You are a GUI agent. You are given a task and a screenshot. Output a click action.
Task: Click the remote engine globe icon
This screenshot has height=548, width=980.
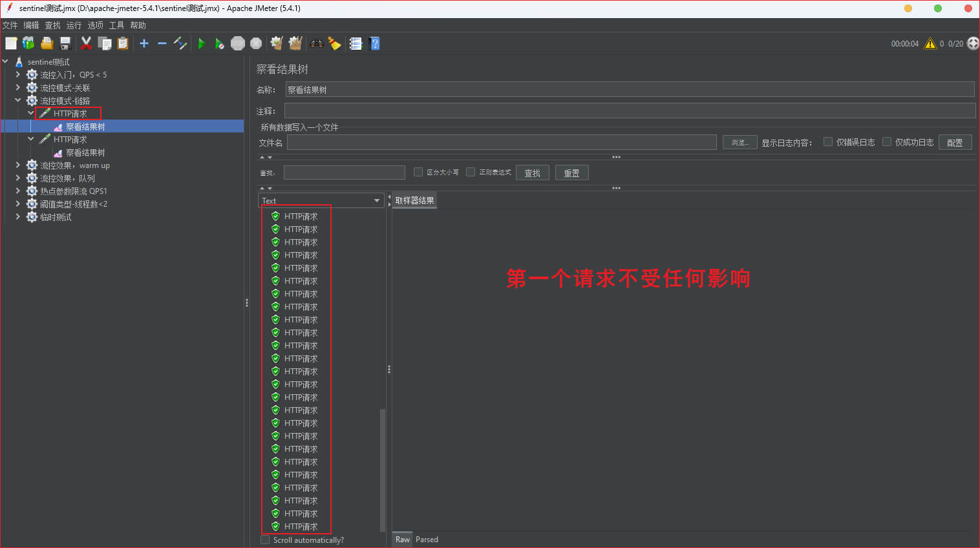[973, 43]
